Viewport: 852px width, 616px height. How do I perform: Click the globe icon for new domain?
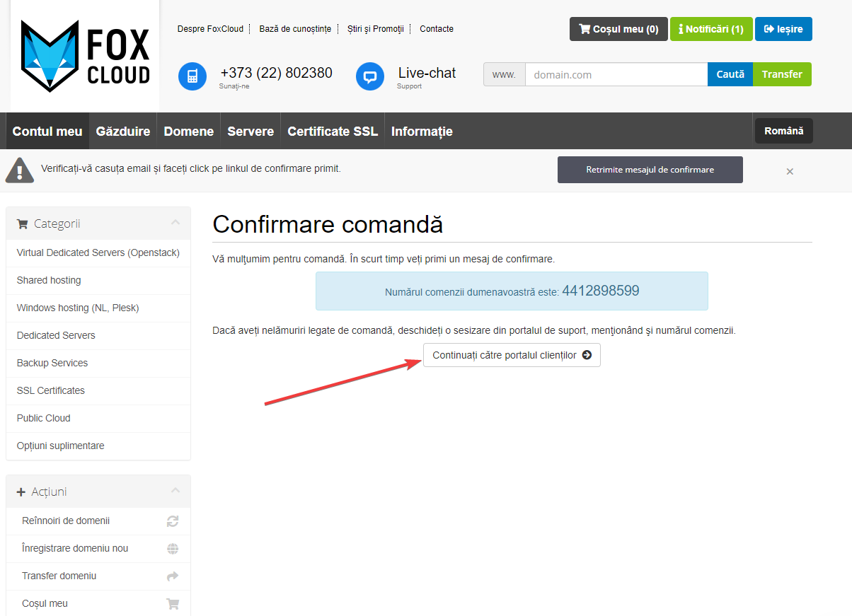pos(173,549)
